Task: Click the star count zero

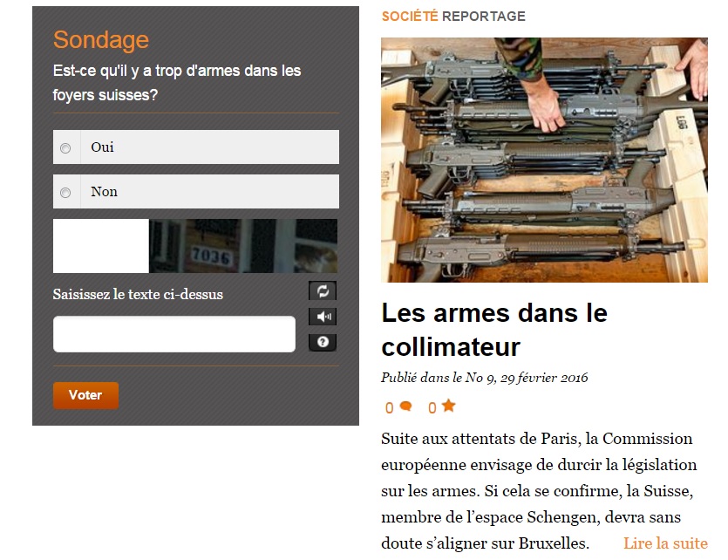Action: [x=432, y=408]
